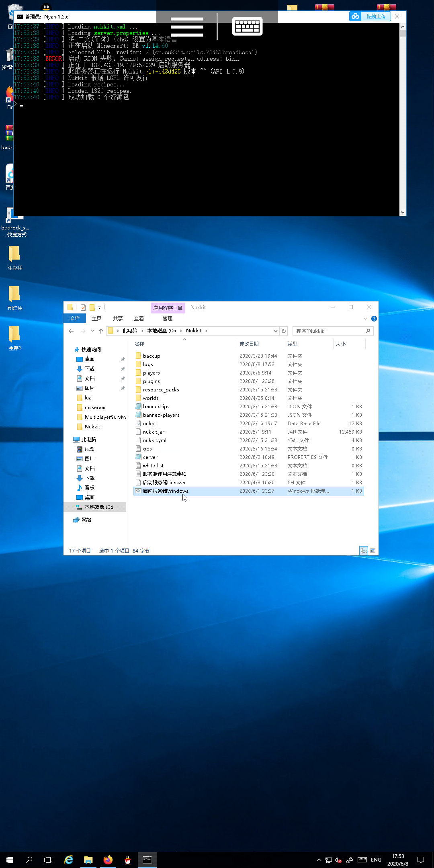Open Internet Explorer from taskbar
The height and width of the screenshot is (868, 434).
point(69,860)
